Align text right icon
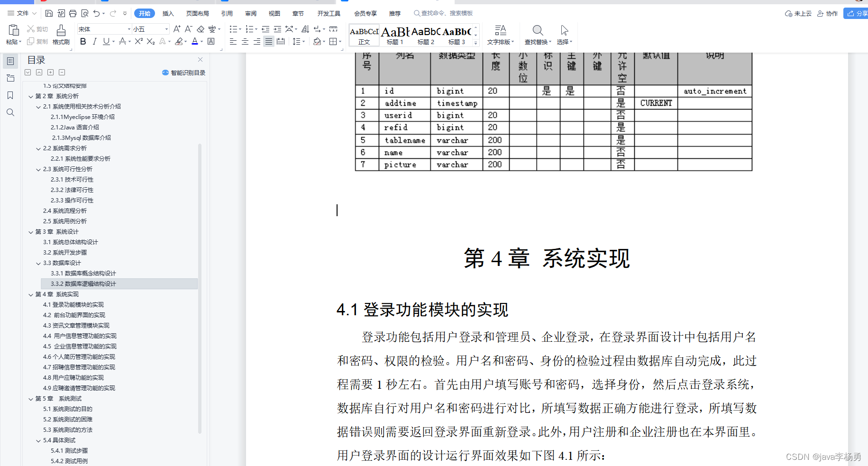 256,42
